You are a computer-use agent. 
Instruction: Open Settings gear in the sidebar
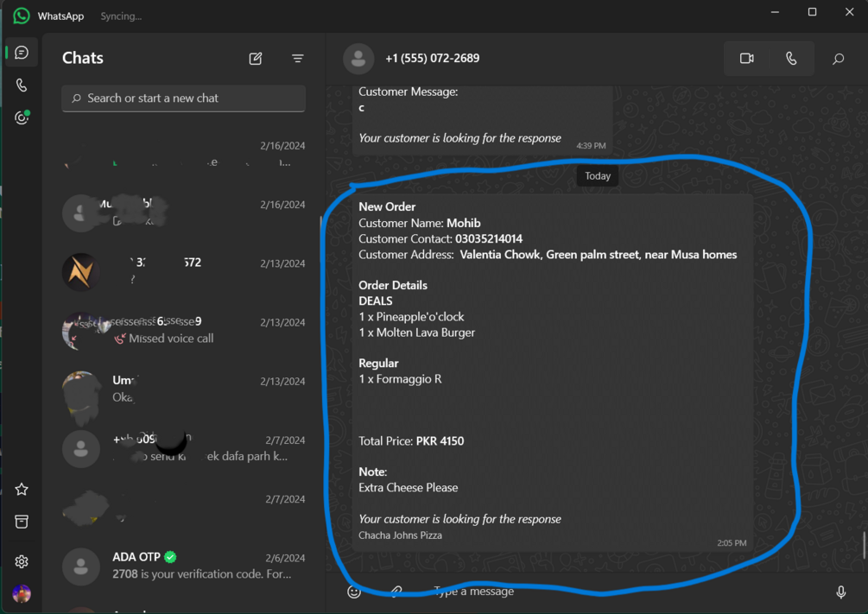pos(22,561)
